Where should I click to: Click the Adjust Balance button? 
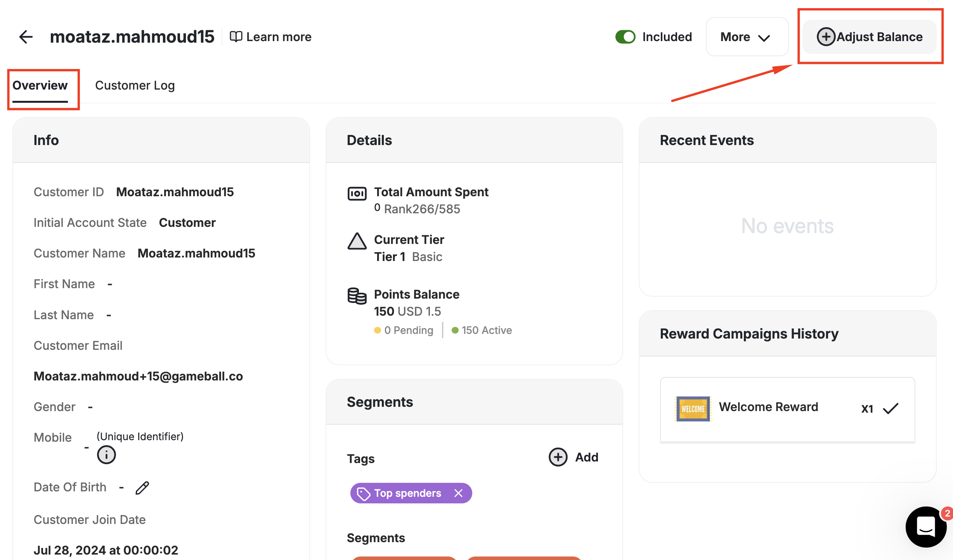coord(870,37)
